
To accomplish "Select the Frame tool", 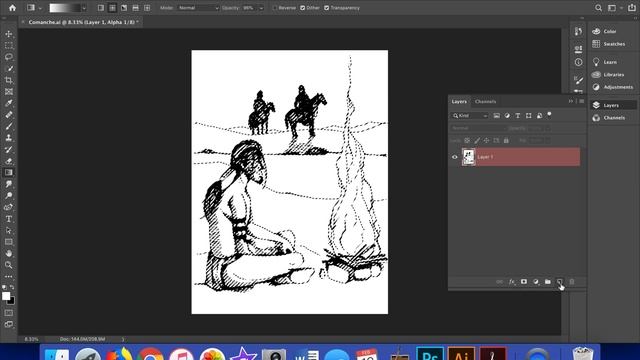I will click(9, 92).
